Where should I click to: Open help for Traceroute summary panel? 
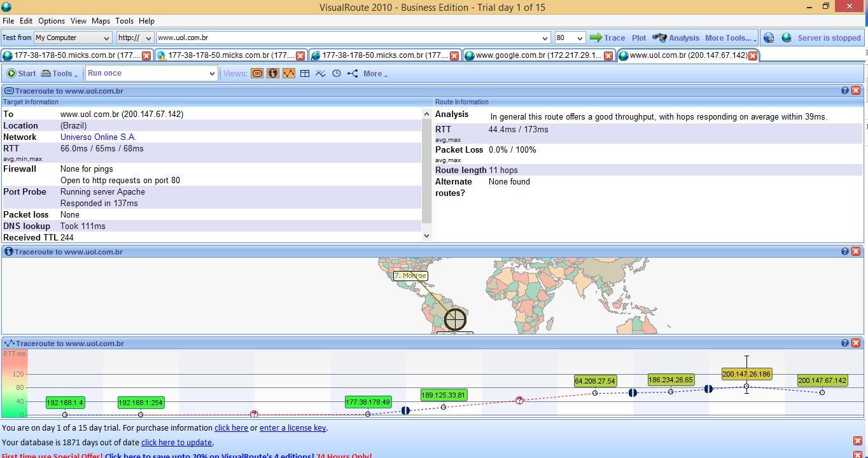[845, 90]
